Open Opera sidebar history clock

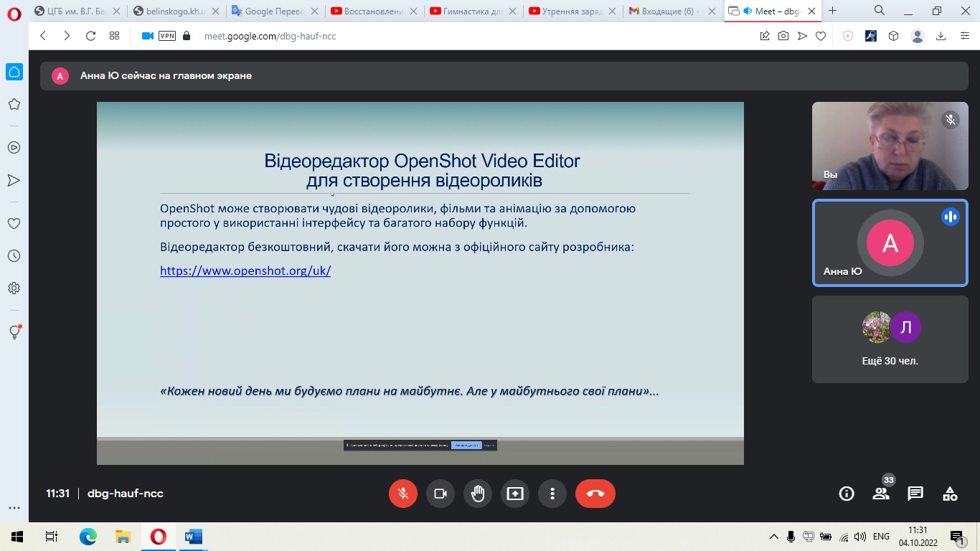tap(14, 256)
